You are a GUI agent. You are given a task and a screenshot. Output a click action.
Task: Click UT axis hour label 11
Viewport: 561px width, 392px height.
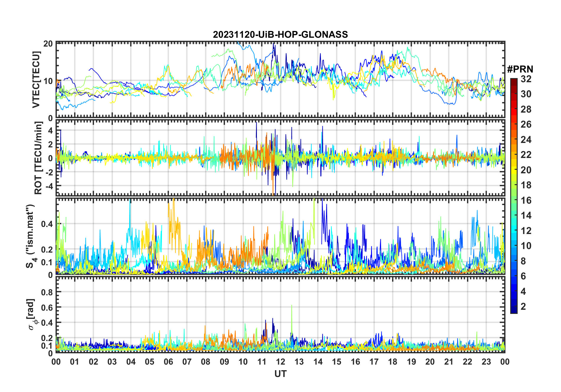(262, 362)
